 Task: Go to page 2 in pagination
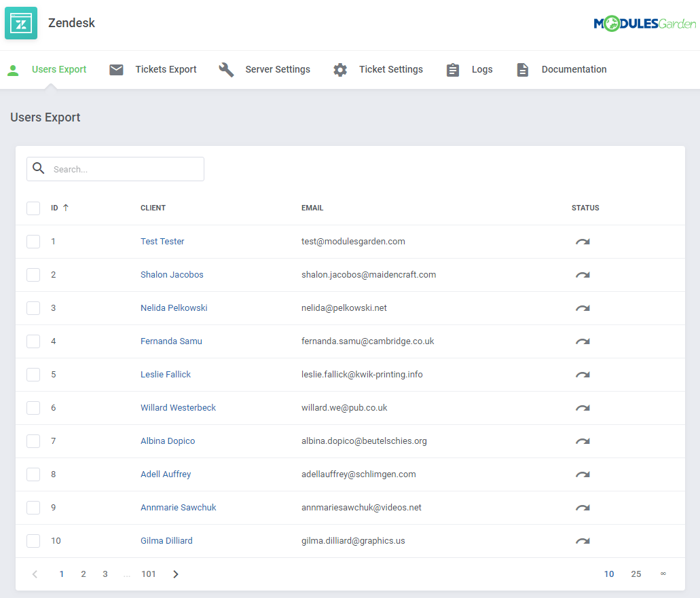(84, 574)
